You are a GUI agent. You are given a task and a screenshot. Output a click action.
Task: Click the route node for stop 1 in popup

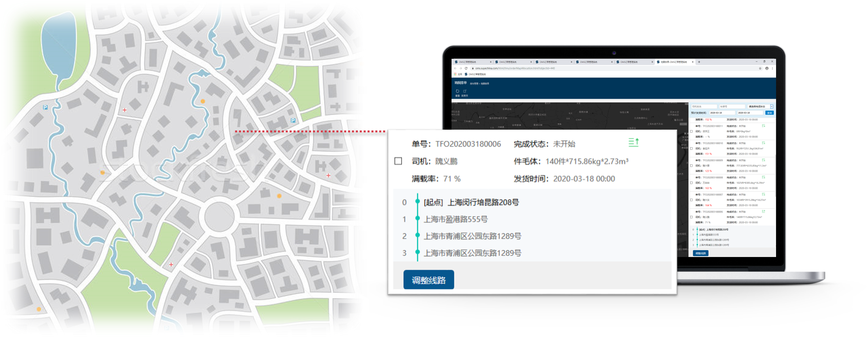(x=417, y=219)
